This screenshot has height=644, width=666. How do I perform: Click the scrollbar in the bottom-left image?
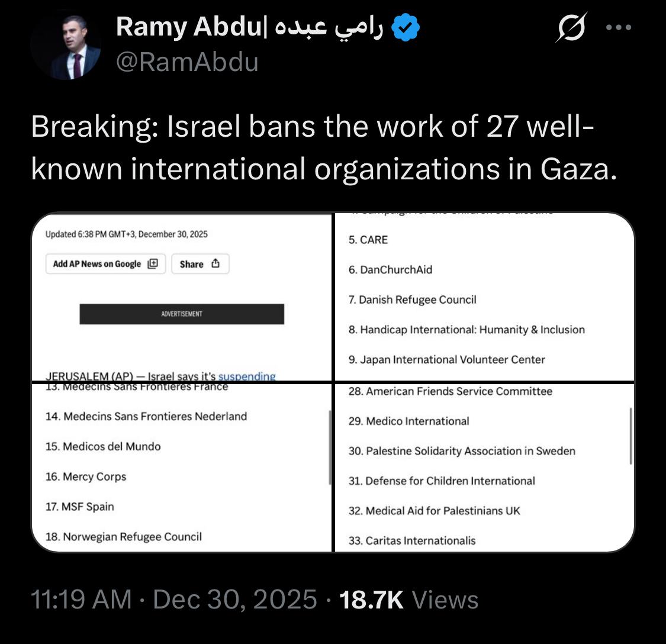[330, 447]
